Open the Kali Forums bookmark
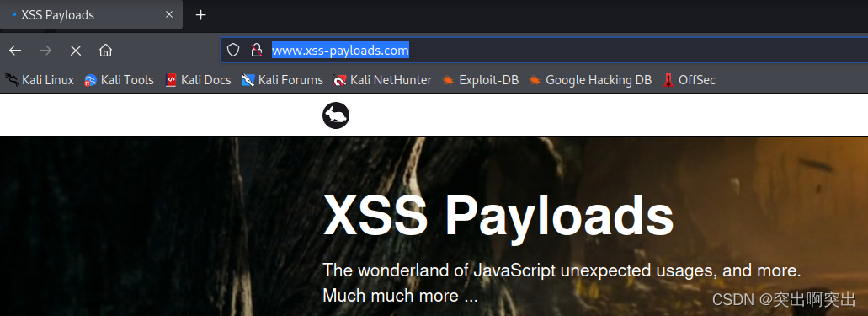 tap(282, 80)
